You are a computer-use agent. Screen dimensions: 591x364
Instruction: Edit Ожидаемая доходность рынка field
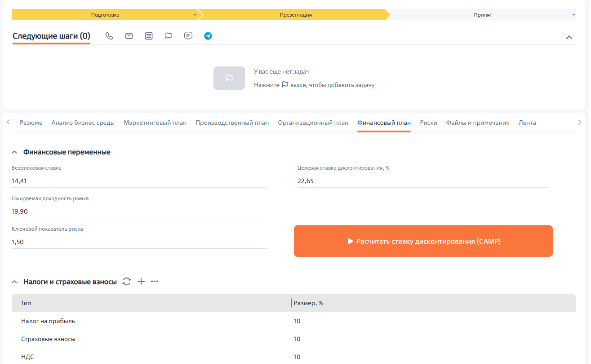point(139,211)
